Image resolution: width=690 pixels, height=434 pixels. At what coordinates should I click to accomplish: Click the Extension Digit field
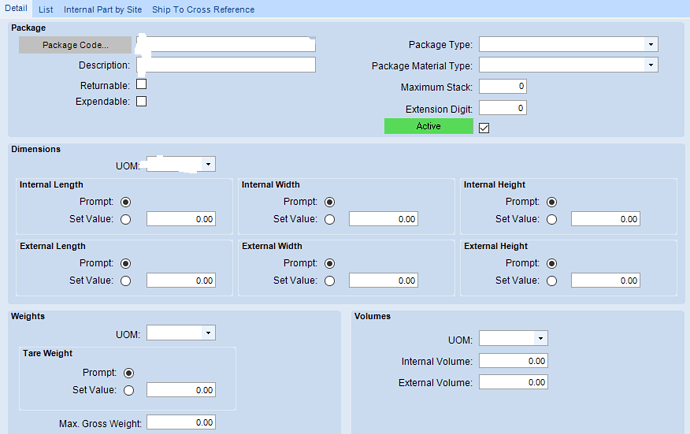(503, 108)
